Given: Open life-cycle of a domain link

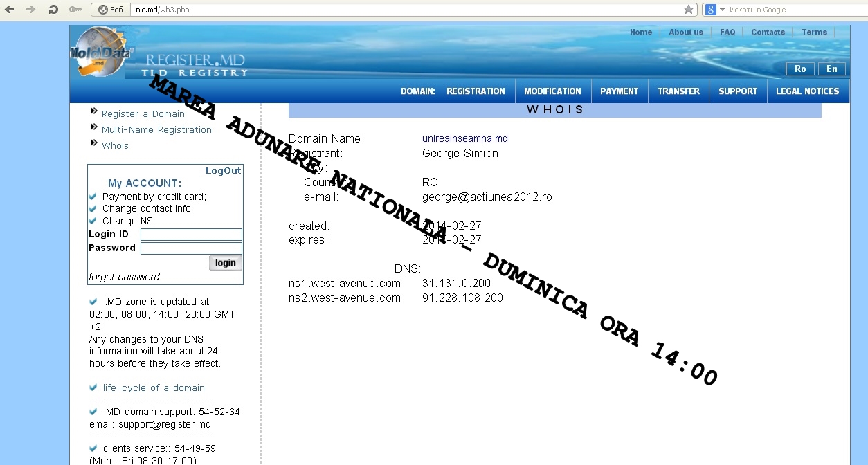Looking at the screenshot, I should (154, 388).
